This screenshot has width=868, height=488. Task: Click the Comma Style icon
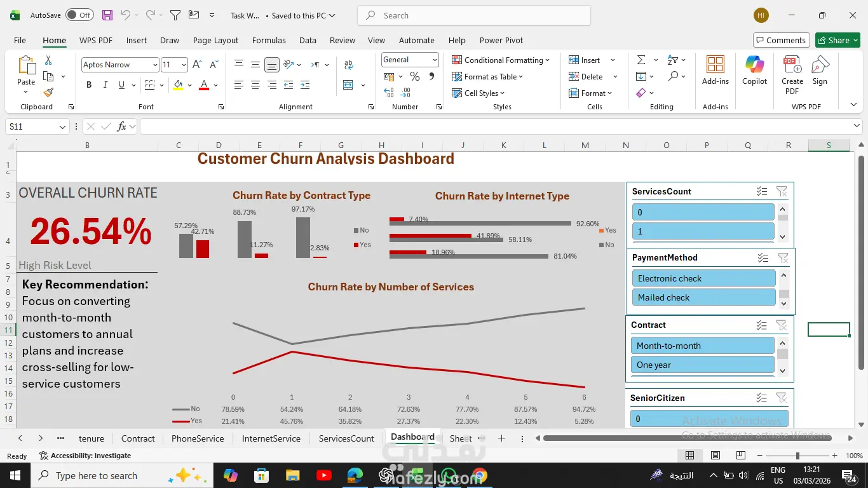pos(432,77)
